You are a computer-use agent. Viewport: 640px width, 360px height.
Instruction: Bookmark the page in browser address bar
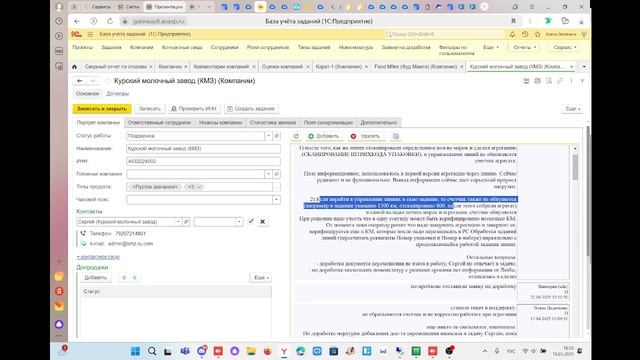coord(513,21)
